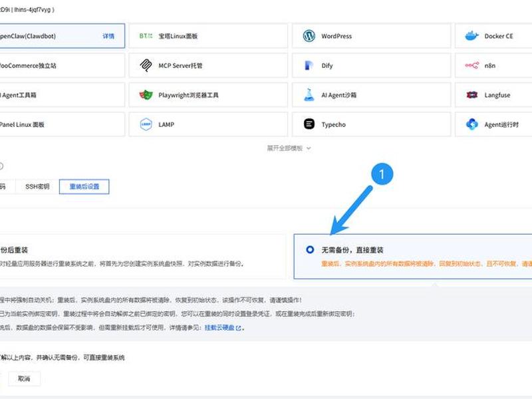Viewport: 532px width, 399px height.
Task: Switch to the SSH密钥 tab
Action: pyautogui.click(x=37, y=186)
